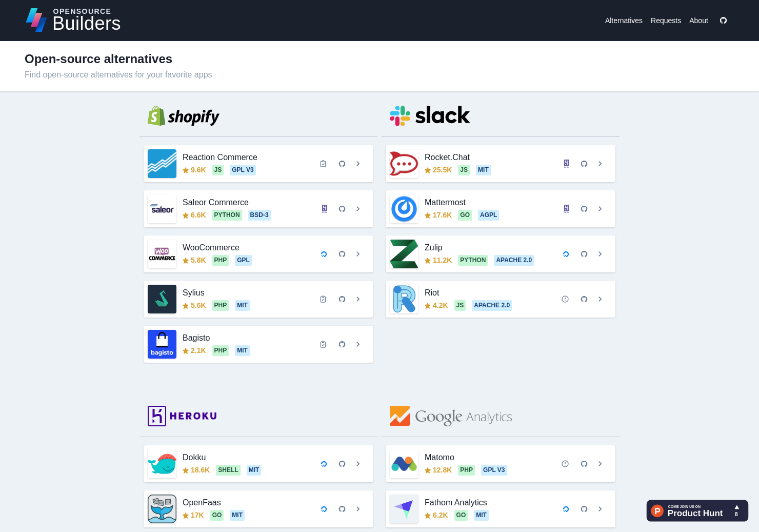This screenshot has height=532, width=759.
Task: Go to the Requests page
Action: [666, 21]
